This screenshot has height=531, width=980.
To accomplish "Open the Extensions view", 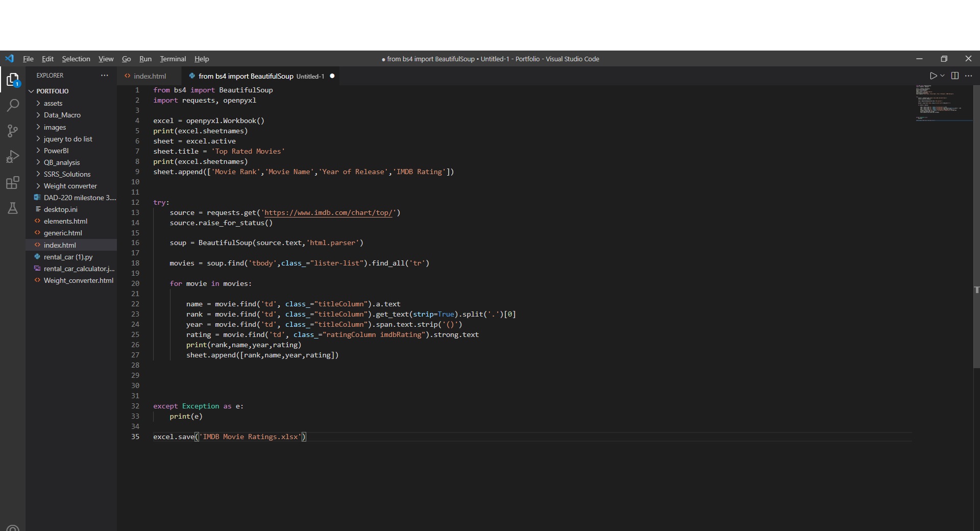I will point(13,182).
